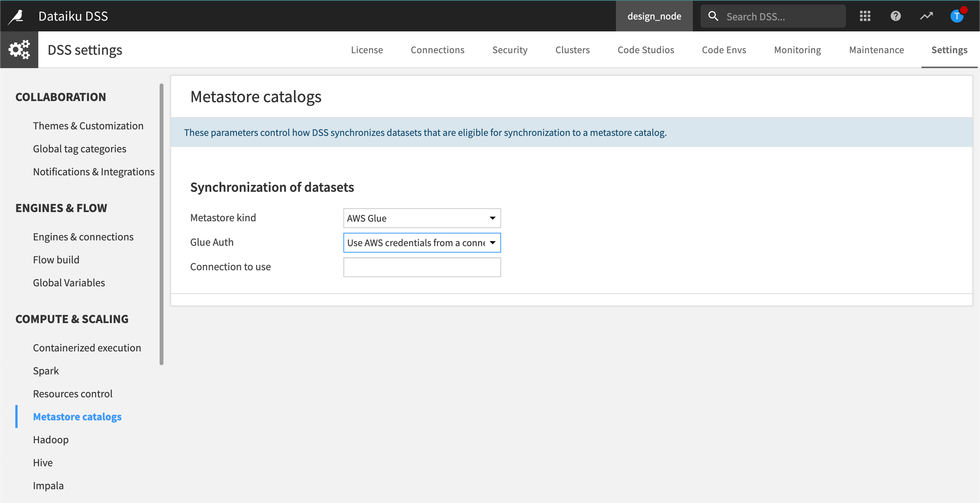This screenshot has height=503, width=980.
Task: Switch to the Connections tab
Action: 438,49
